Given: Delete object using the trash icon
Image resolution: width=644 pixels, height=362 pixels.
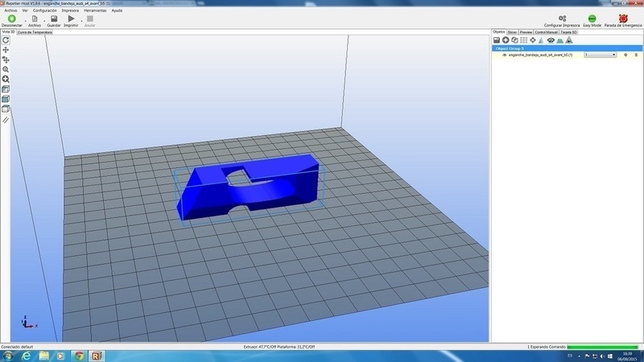Looking at the screenshot, I should [x=635, y=55].
